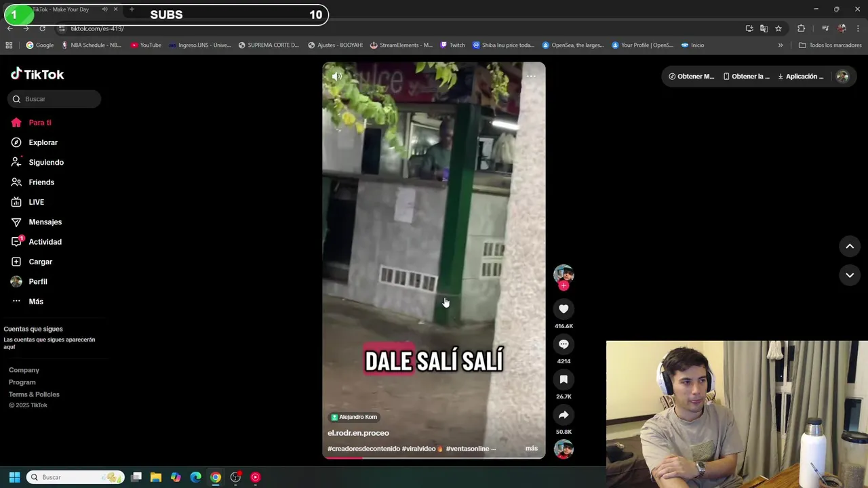Reload the page in the browser
The image size is (868, 488).
42,28
